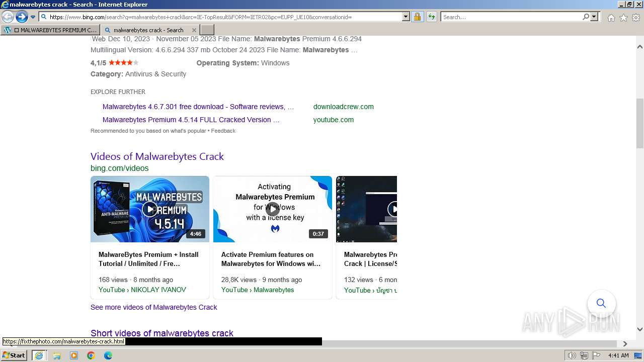
Task: Click the browser Forward arrow button
Action: 21,17
